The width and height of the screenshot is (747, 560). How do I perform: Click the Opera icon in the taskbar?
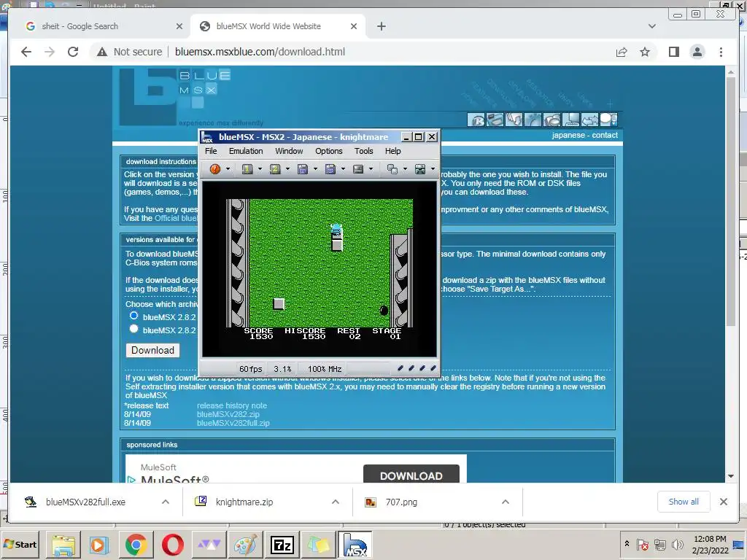(x=172, y=545)
